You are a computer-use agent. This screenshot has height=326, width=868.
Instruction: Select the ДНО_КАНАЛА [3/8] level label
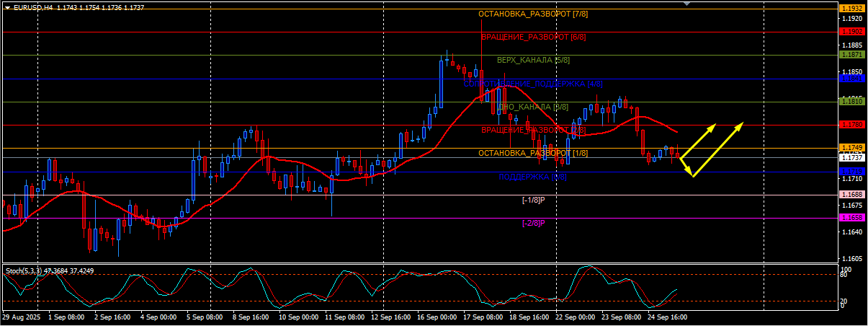pos(533,107)
